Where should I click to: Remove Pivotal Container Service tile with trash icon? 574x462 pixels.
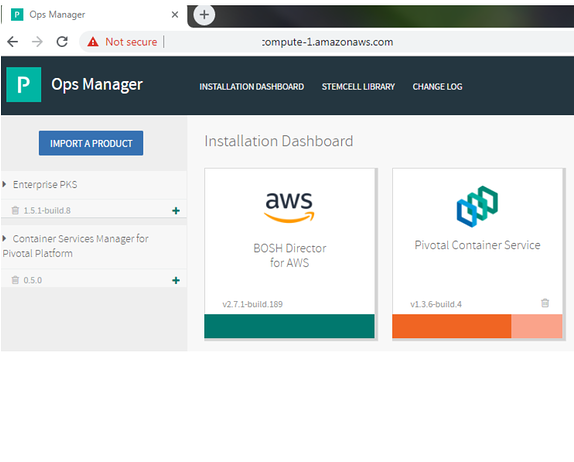click(x=545, y=303)
